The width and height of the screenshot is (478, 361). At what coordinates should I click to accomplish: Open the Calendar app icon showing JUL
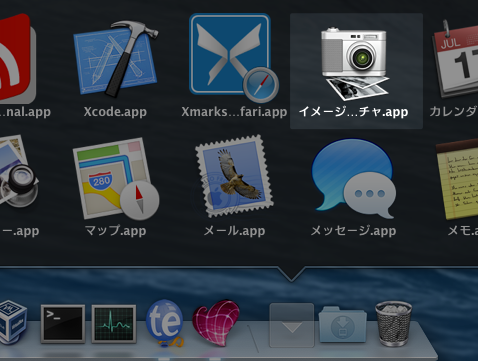[x=455, y=59]
